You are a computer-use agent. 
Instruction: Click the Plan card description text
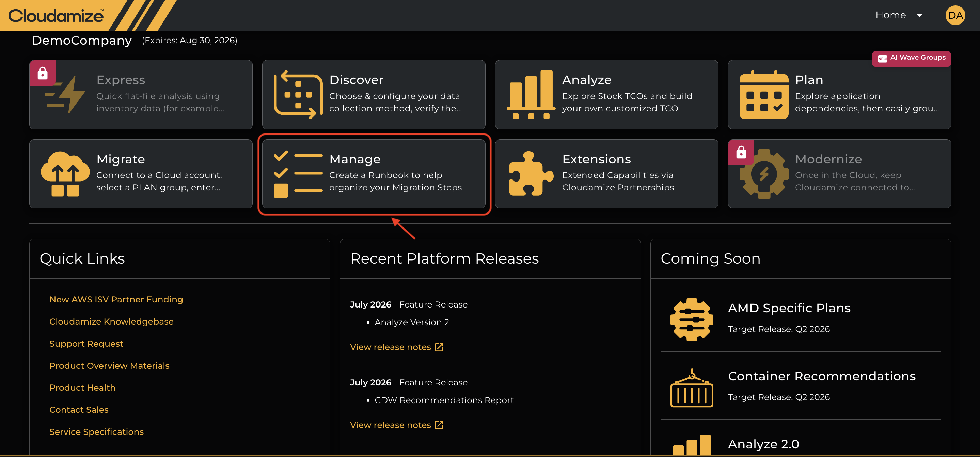click(867, 103)
